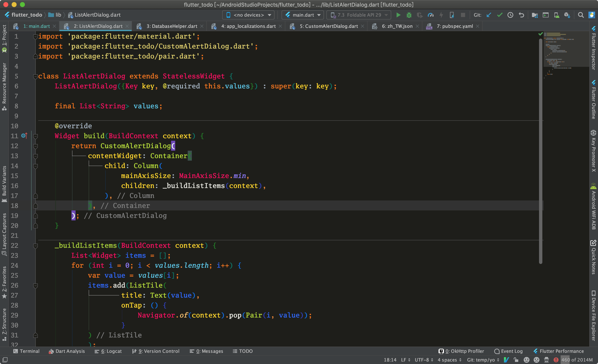
Task: Profile app performance with the gauge icon
Action: click(x=431, y=15)
